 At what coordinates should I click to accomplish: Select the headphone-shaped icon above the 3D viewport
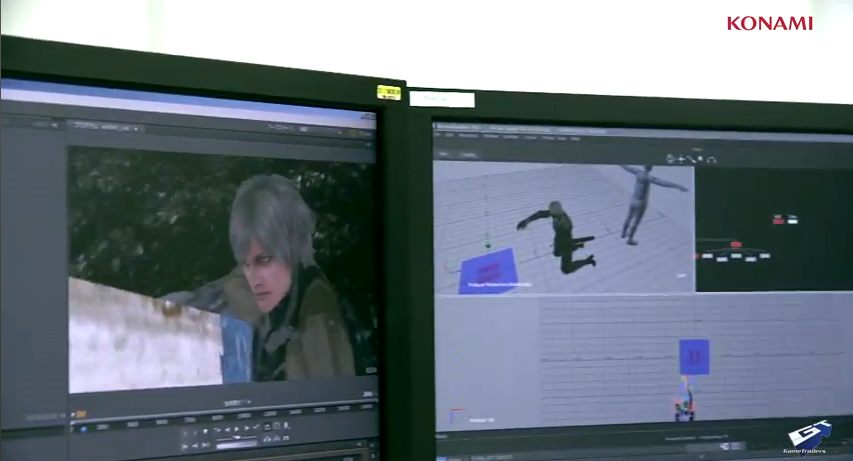click(x=712, y=159)
